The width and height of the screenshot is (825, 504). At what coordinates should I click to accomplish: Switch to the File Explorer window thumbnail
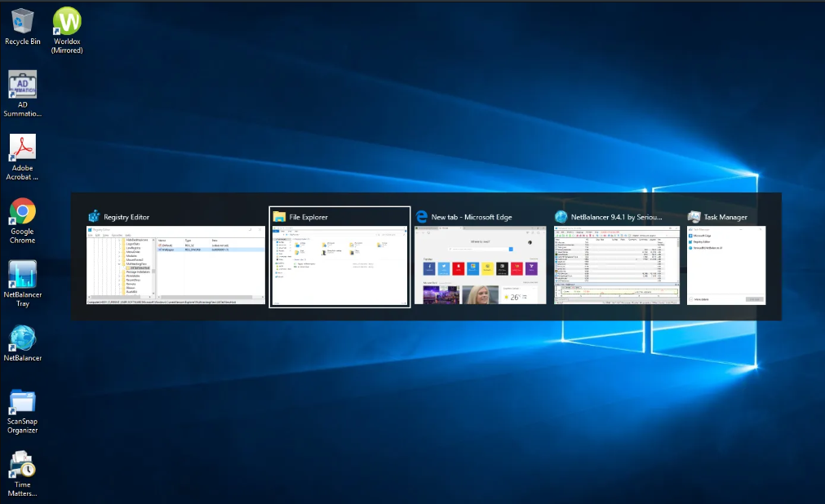(340, 266)
